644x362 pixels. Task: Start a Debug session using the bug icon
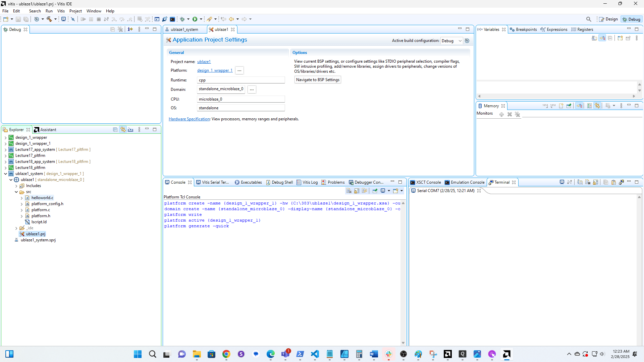coord(182,19)
